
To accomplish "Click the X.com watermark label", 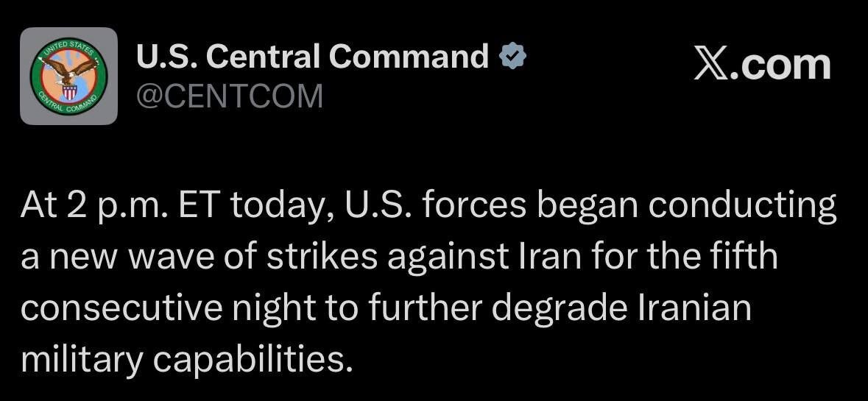I will (762, 64).
